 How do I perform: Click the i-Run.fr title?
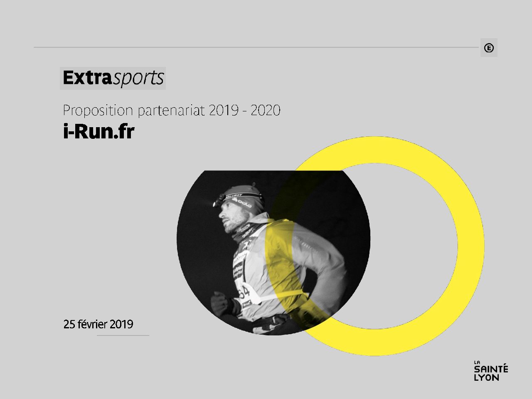pyautogui.click(x=99, y=132)
